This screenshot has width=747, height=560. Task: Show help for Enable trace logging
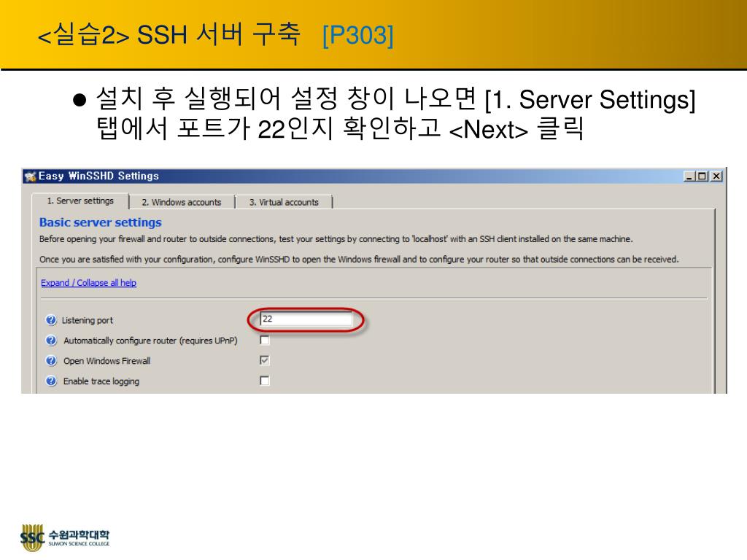51,381
